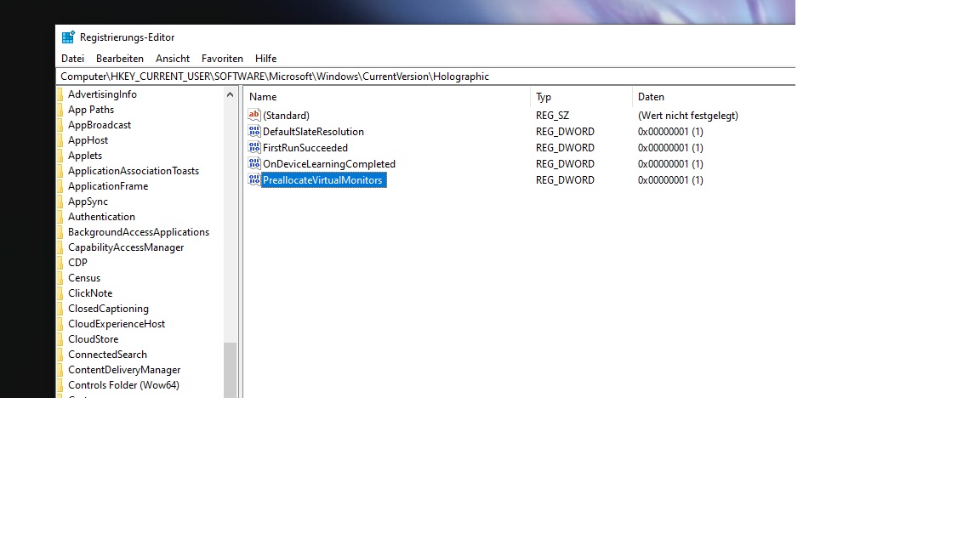Click the PreallocateVirtualMonitors DWORD icon

(254, 180)
